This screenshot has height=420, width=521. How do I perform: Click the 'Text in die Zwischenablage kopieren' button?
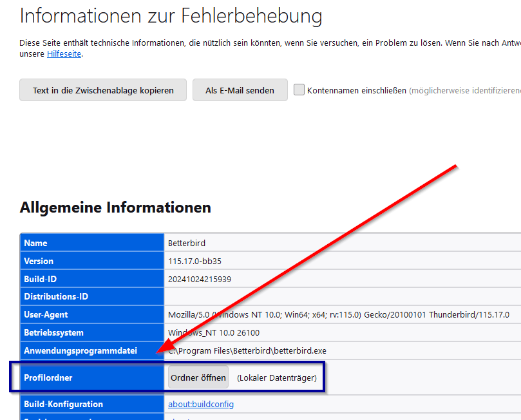point(103,90)
